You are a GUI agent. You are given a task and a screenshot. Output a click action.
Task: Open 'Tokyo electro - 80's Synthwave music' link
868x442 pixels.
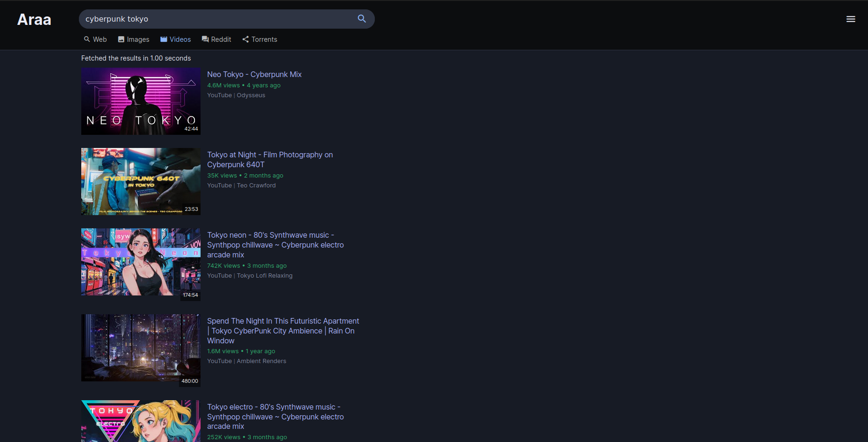pos(276,417)
